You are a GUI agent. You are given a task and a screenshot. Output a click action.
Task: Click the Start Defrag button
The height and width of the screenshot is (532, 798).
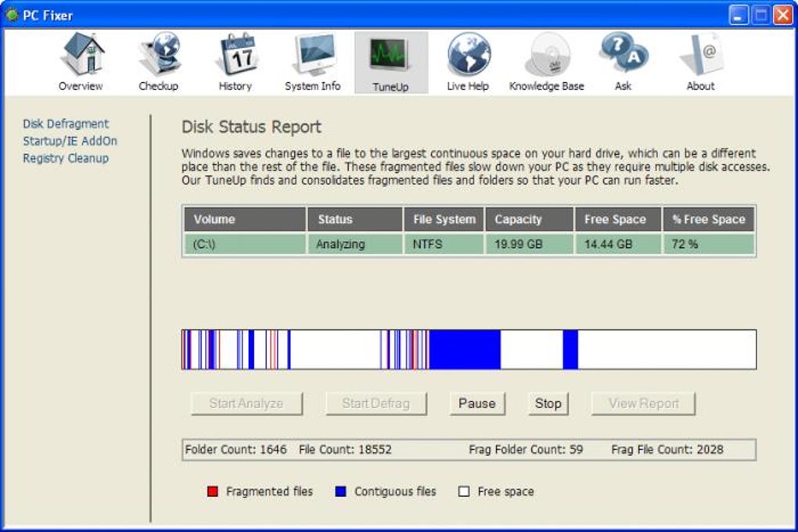click(x=376, y=404)
